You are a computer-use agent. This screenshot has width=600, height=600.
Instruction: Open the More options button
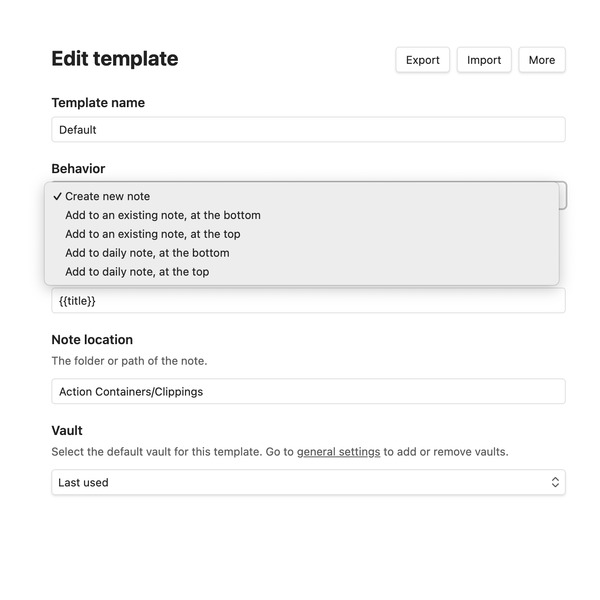[x=542, y=60]
